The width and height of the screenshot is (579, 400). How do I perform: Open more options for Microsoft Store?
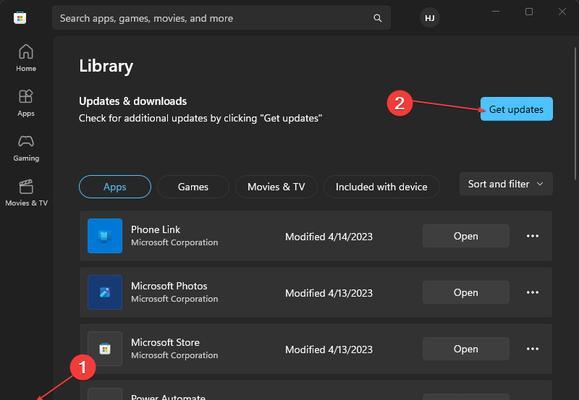[532, 349]
